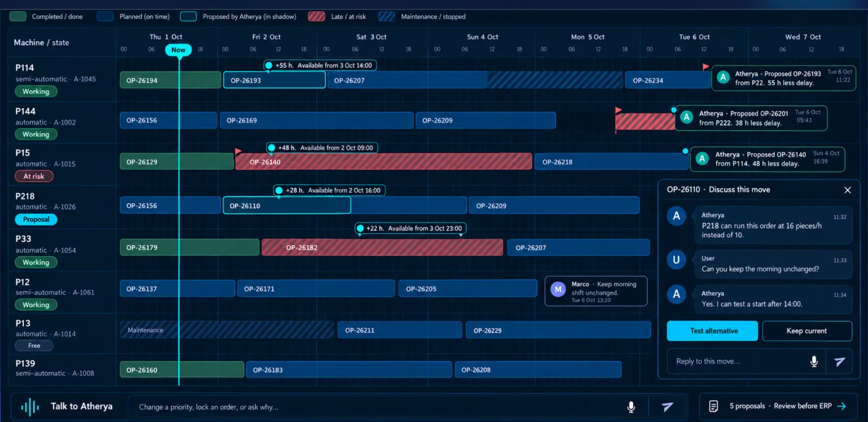868x422 pixels.
Task: Click Atherya avatar on the OP-26193 proposal card
Action: (723, 78)
